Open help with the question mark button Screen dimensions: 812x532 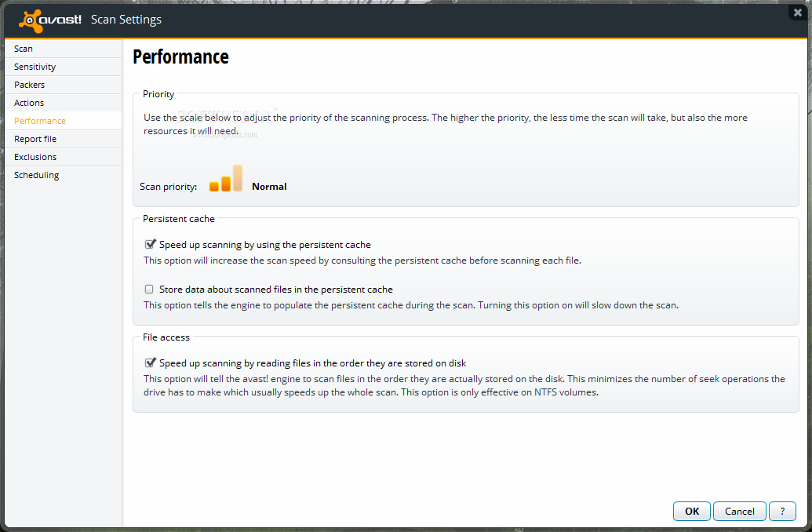(782, 512)
